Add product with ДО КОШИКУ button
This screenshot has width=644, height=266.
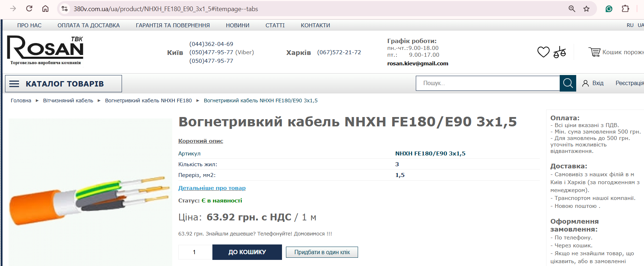tap(247, 252)
